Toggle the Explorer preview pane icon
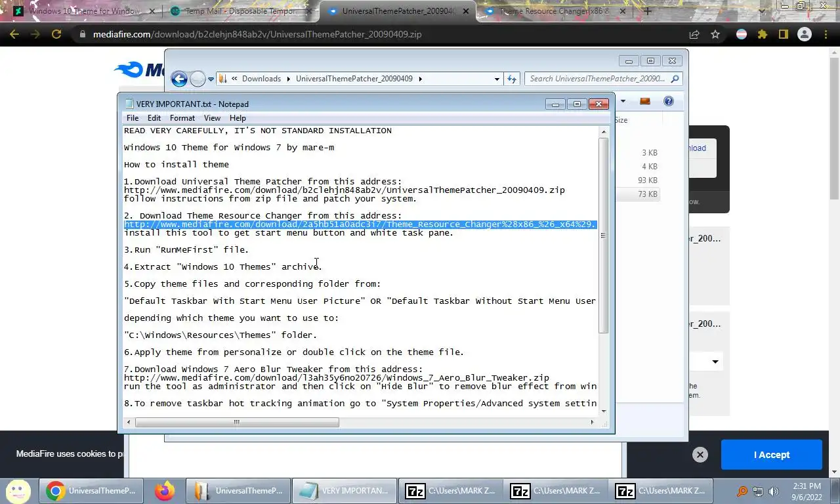Screen dimensions: 840x504 (x=645, y=101)
